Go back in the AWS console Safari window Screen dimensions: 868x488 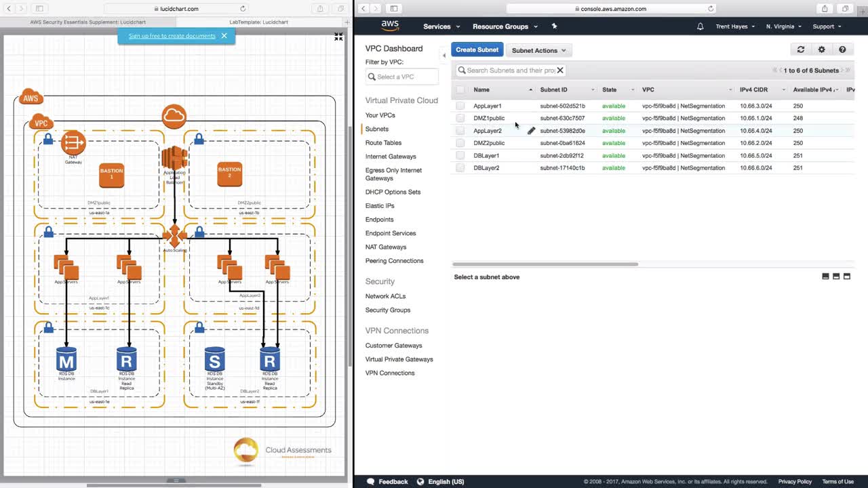click(x=363, y=9)
